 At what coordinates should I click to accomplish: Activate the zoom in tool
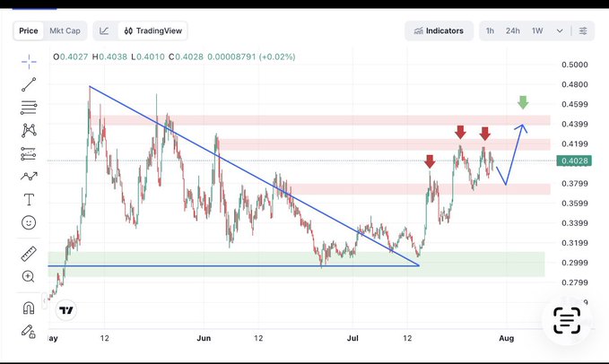click(x=29, y=276)
